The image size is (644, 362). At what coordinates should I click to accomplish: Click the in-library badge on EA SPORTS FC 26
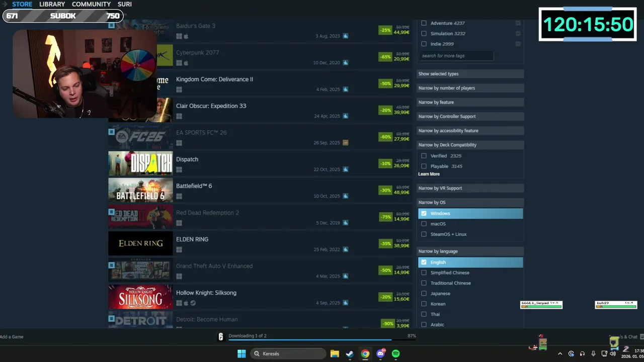tap(112, 132)
